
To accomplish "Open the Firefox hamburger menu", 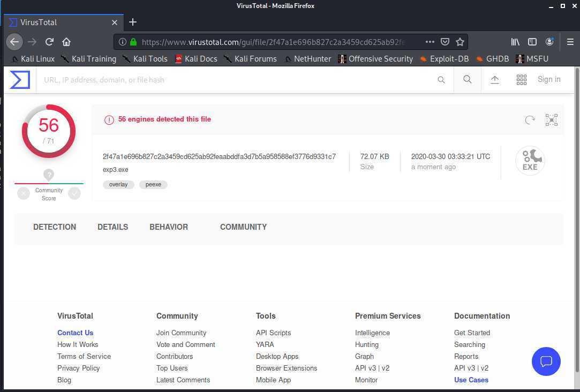I will (570, 42).
